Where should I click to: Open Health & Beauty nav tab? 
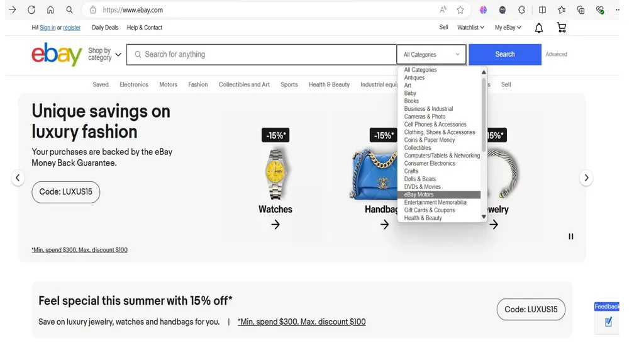(x=329, y=85)
